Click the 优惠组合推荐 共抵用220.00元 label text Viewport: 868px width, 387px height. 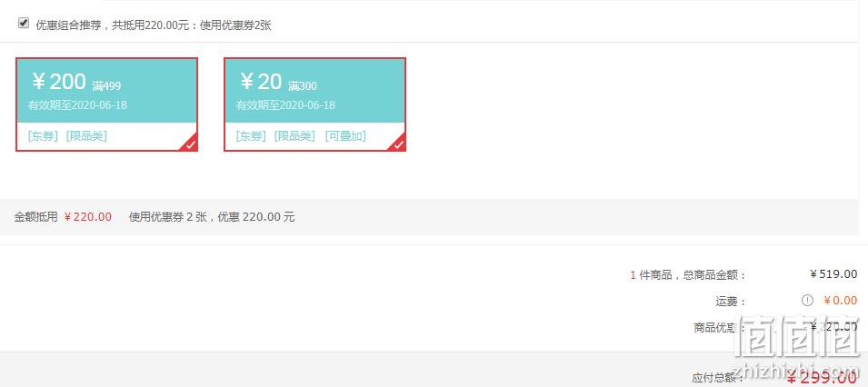pyautogui.click(x=154, y=25)
